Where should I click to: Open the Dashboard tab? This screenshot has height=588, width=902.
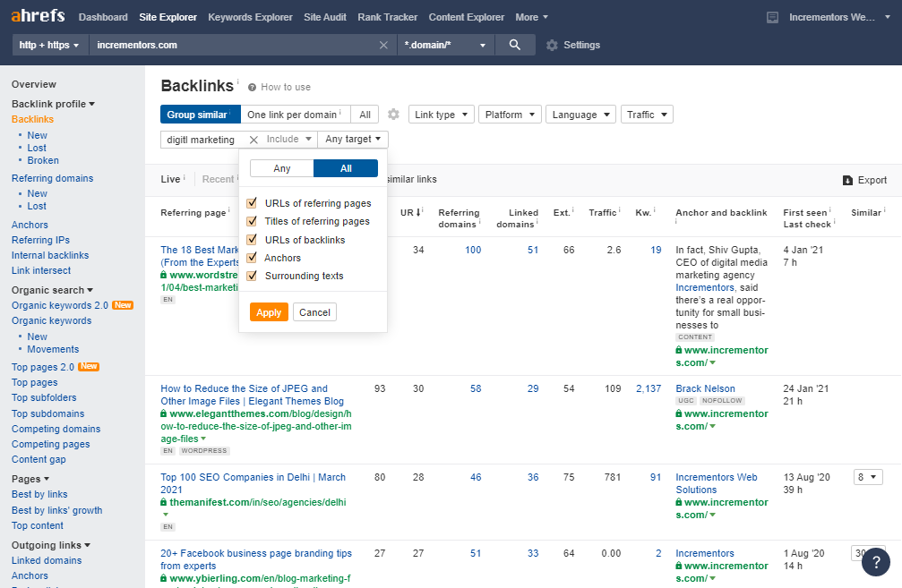click(103, 17)
